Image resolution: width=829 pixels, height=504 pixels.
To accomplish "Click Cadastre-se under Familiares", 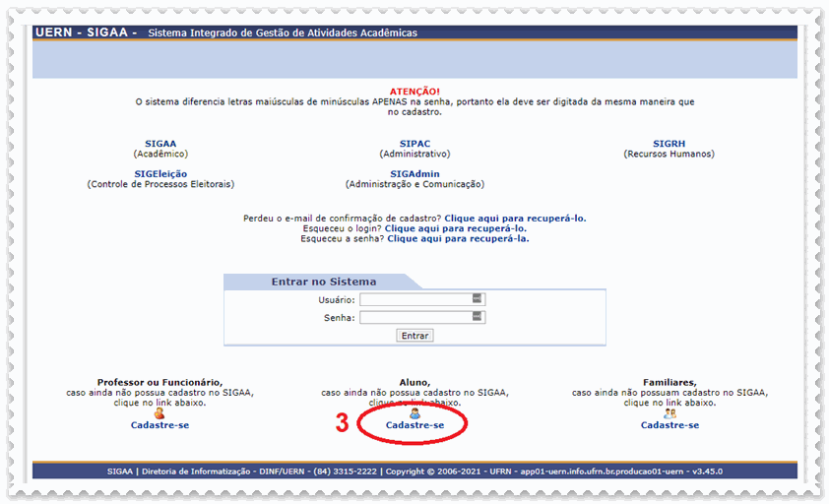I will tap(670, 425).
